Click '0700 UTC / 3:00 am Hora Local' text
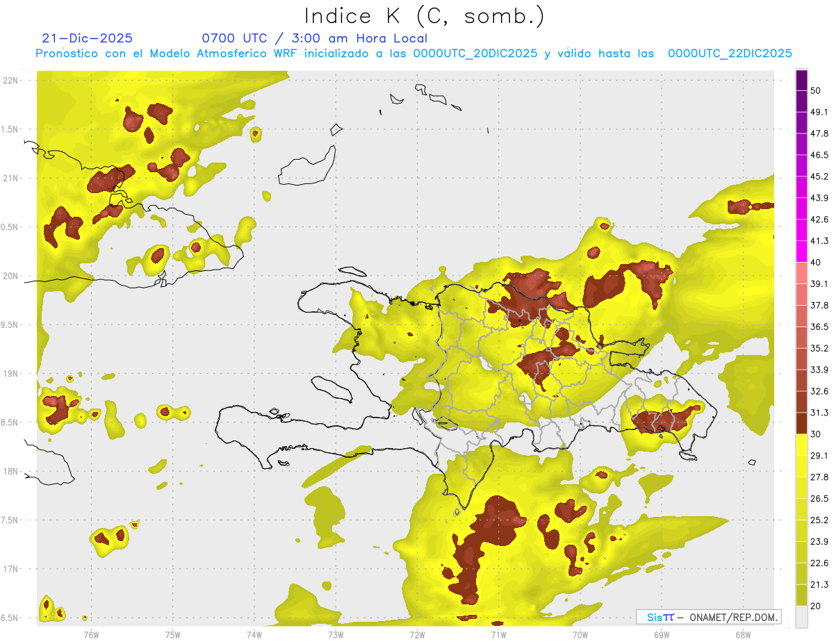 coord(314,38)
